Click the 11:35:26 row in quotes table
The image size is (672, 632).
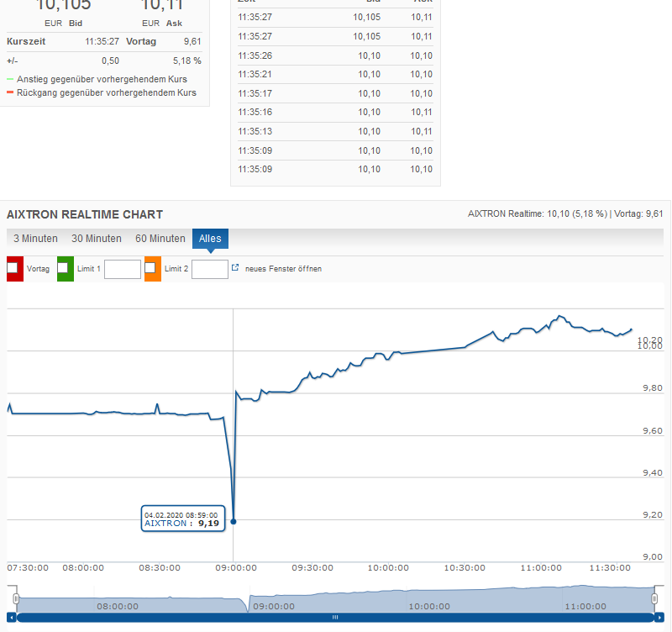(x=335, y=55)
